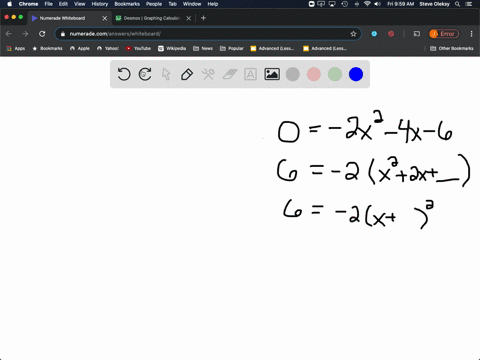
Task: Open Wikipedia bookmark
Action: 172,48
